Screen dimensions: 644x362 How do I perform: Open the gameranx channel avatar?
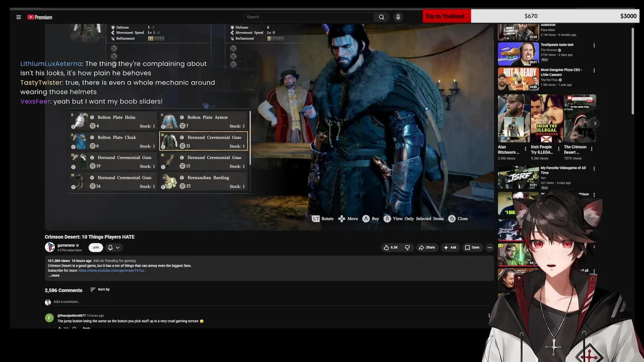click(49, 247)
